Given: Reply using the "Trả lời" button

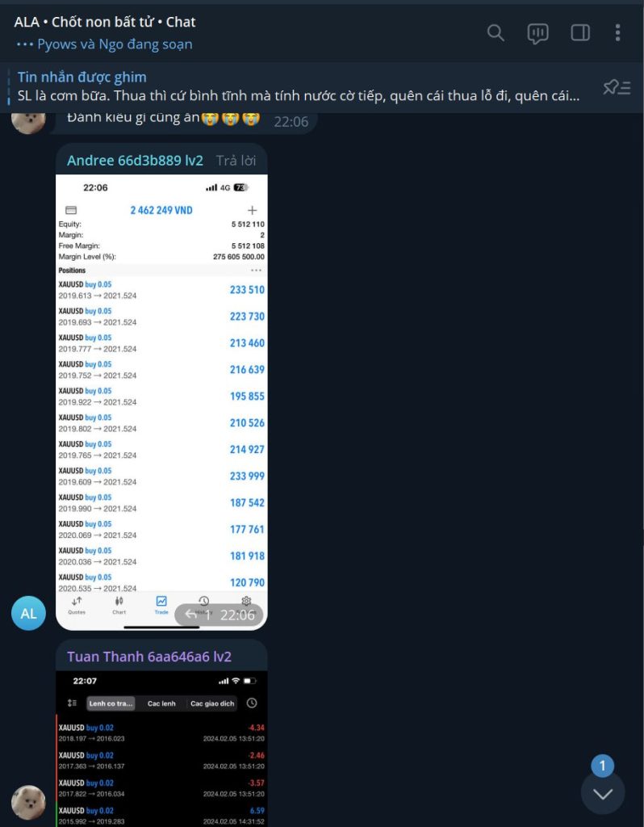Looking at the screenshot, I should [236, 161].
